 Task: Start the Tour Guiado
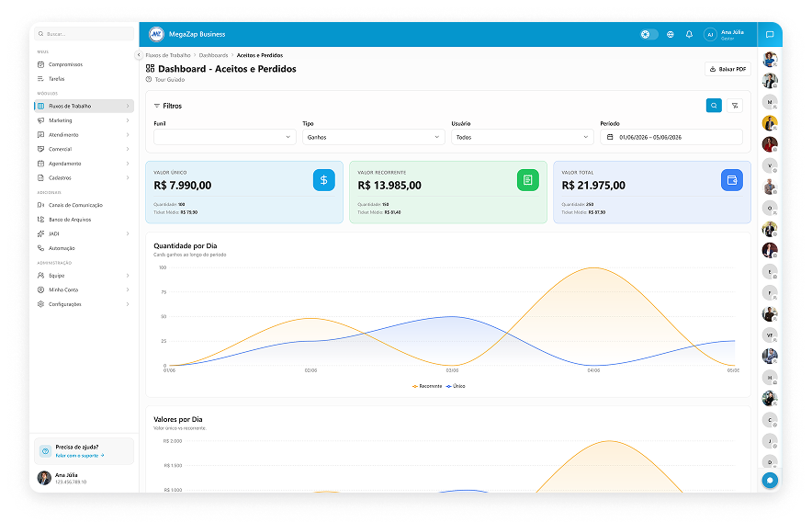pyautogui.click(x=165, y=79)
